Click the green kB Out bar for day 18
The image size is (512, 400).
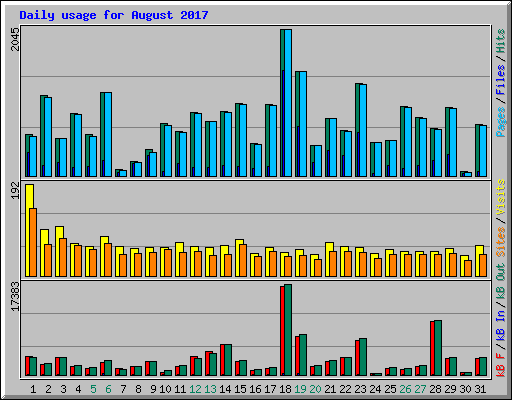point(288,330)
